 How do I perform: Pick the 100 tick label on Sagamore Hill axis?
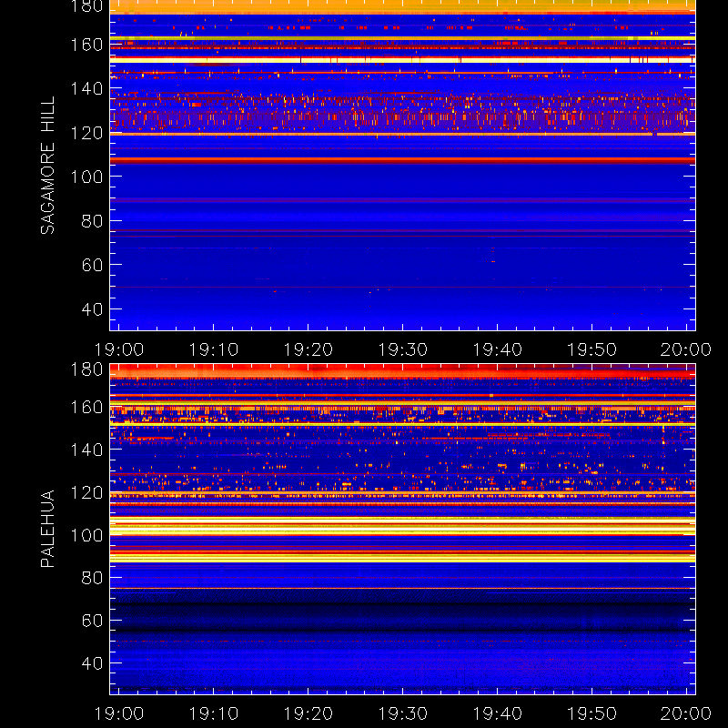(86, 177)
